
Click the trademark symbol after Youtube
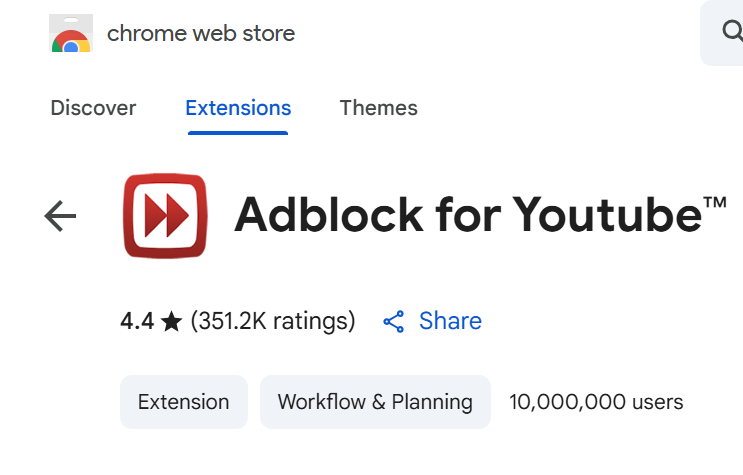715,203
